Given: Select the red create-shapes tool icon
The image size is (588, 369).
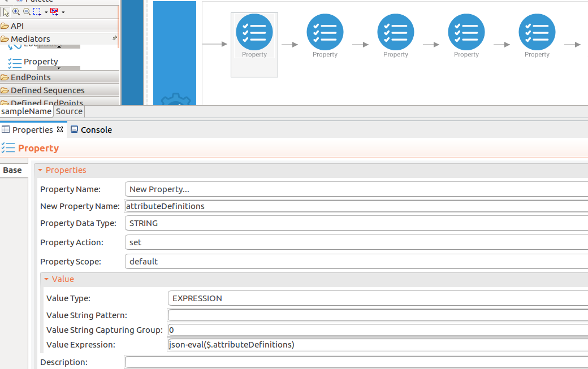Looking at the screenshot, I should click(x=54, y=12).
